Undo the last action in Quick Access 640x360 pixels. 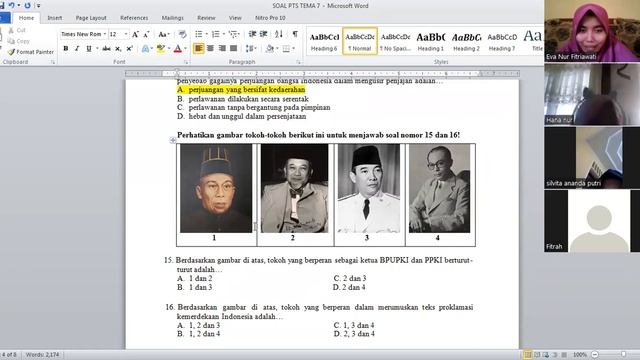tap(11, 5)
